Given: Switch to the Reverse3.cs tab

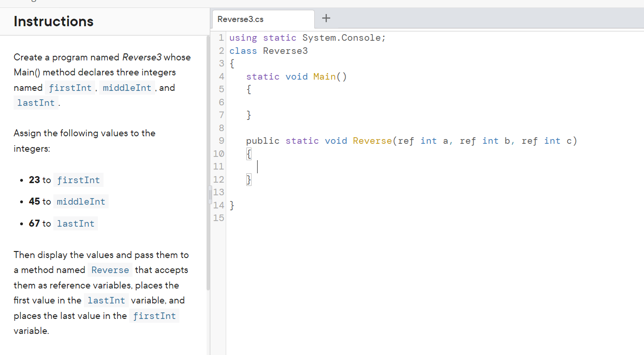Looking at the screenshot, I should pyautogui.click(x=241, y=19).
